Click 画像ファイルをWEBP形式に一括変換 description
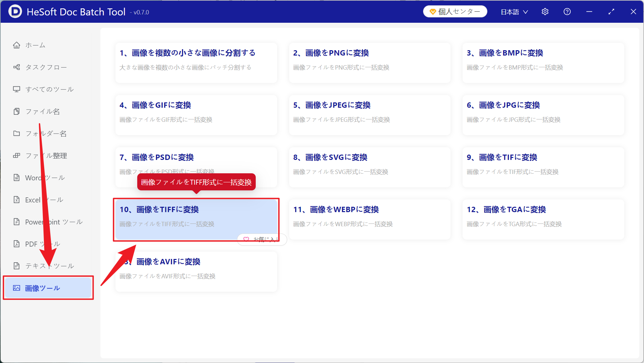 coord(343,224)
